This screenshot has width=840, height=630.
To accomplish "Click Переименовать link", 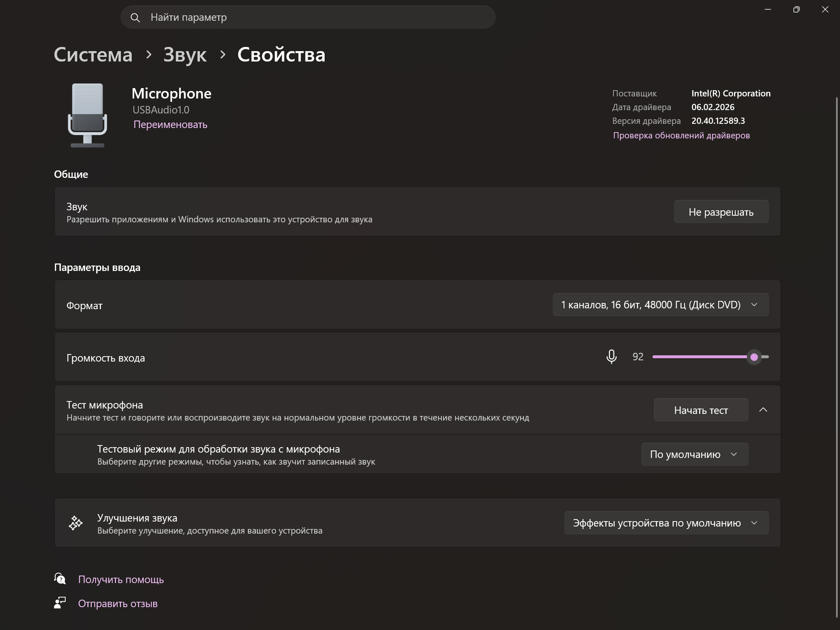I will 170,125.
